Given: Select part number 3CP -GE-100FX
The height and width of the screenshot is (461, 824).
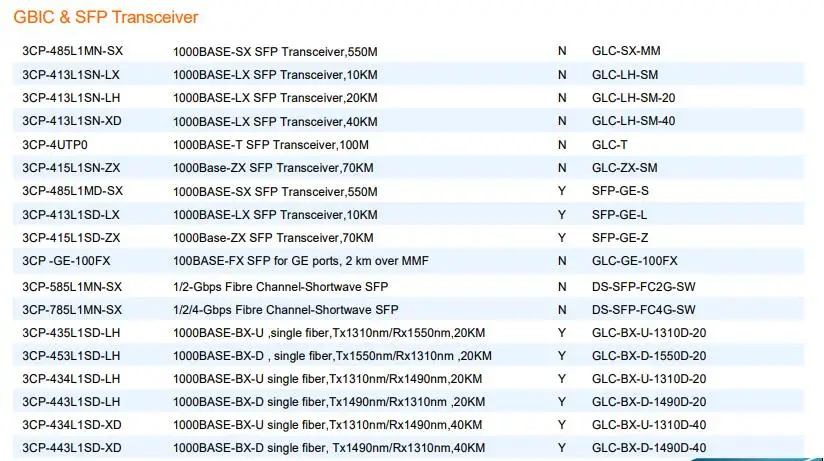Looking at the screenshot, I should coord(66,261).
